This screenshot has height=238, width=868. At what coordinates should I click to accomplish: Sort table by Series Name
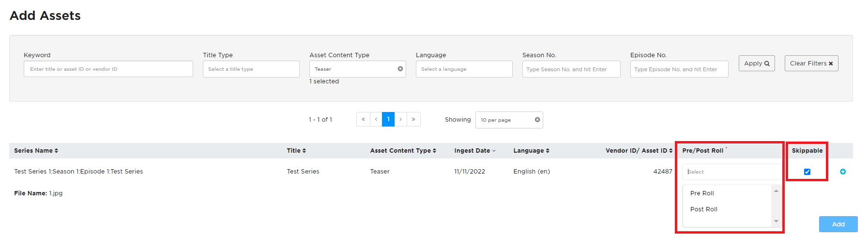pyautogui.click(x=36, y=151)
